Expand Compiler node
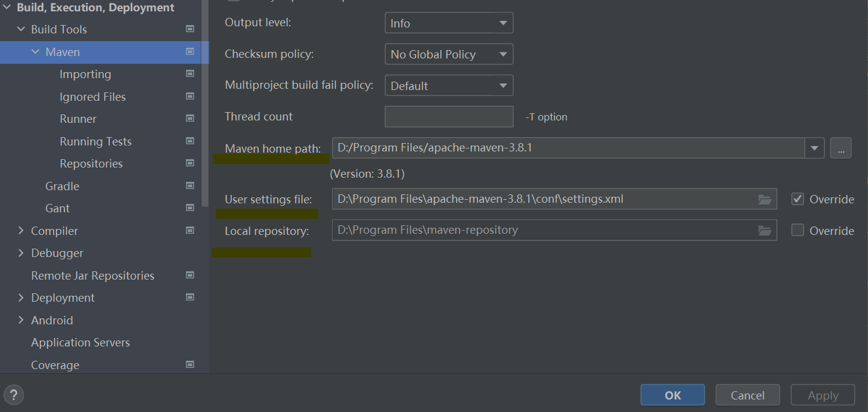The width and height of the screenshot is (868, 412). pyautogui.click(x=21, y=230)
